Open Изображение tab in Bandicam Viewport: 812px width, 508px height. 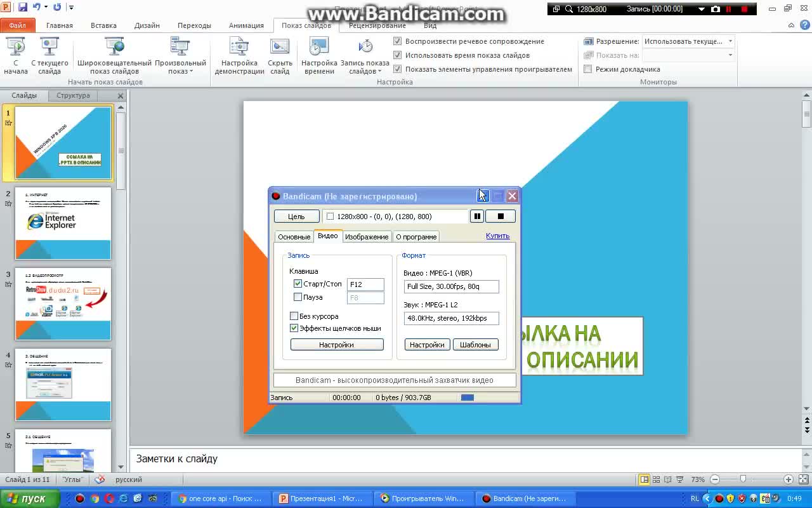coord(367,237)
